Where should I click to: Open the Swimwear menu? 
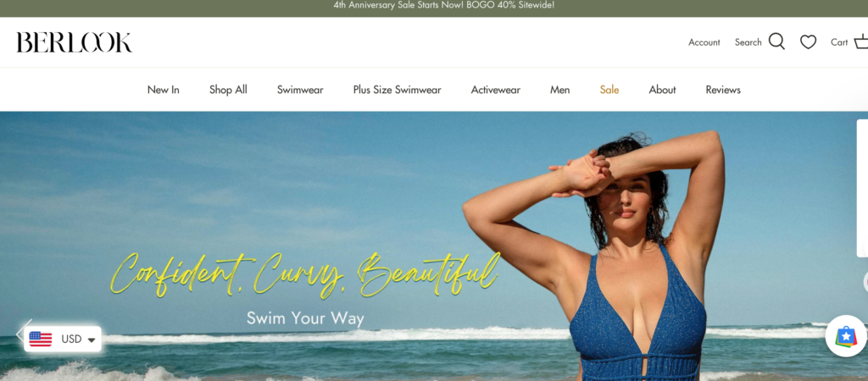[300, 90]
